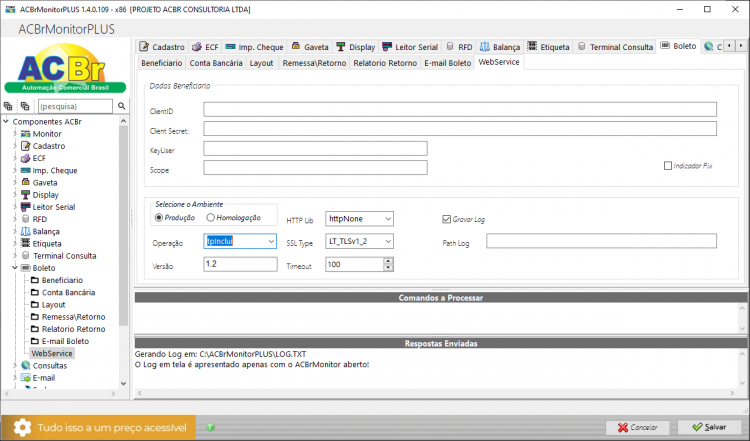Click the gear icon on the orange banner

point(22,428)
